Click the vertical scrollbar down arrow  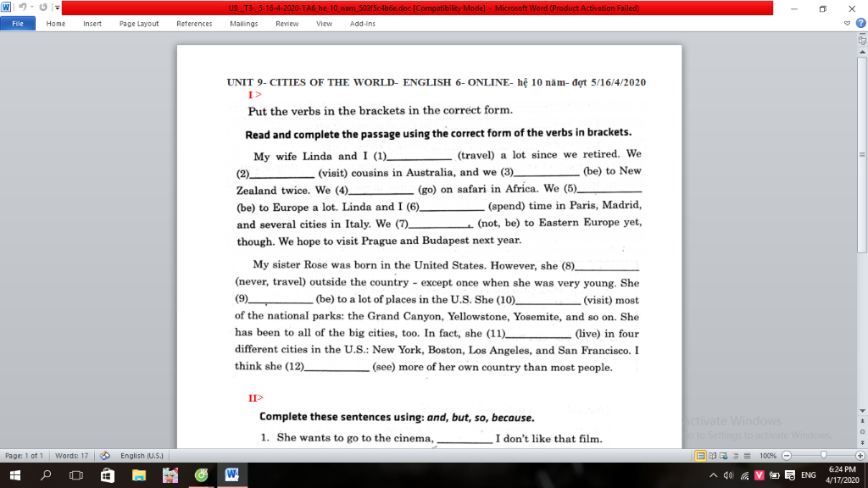(x=862, y=411)
